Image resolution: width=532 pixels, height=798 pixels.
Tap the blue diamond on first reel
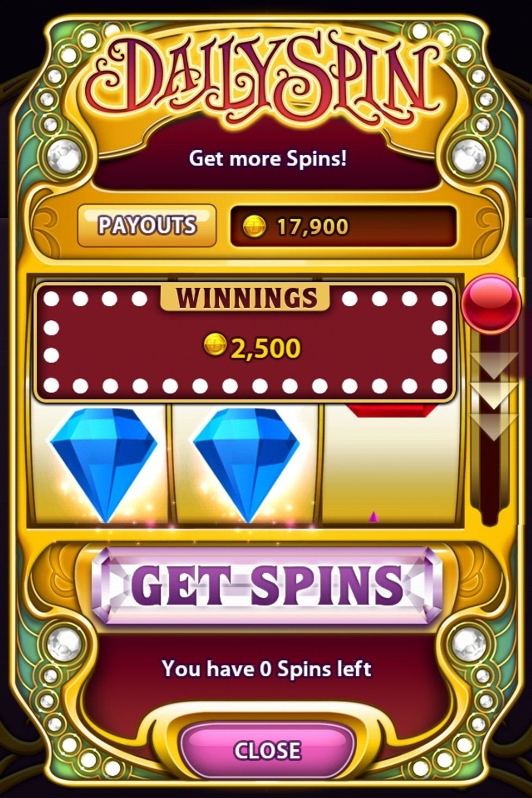point(104,465)
